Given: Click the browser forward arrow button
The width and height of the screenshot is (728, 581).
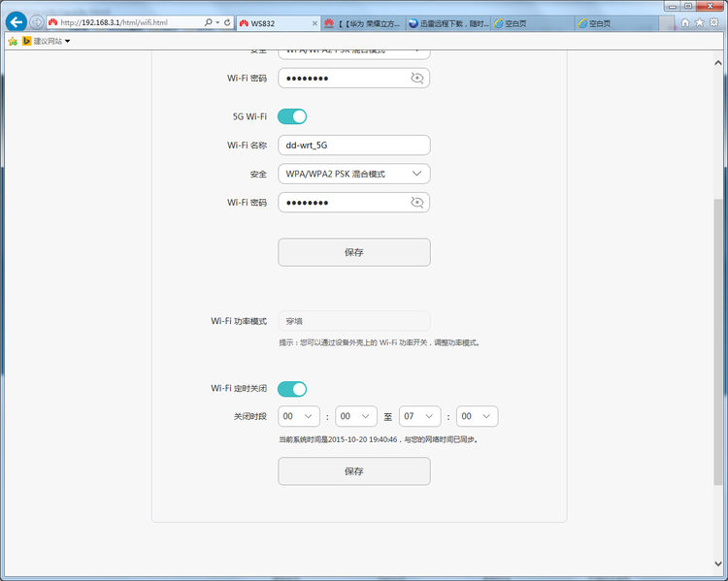Looking at the screenshot, I should point(37,21).
